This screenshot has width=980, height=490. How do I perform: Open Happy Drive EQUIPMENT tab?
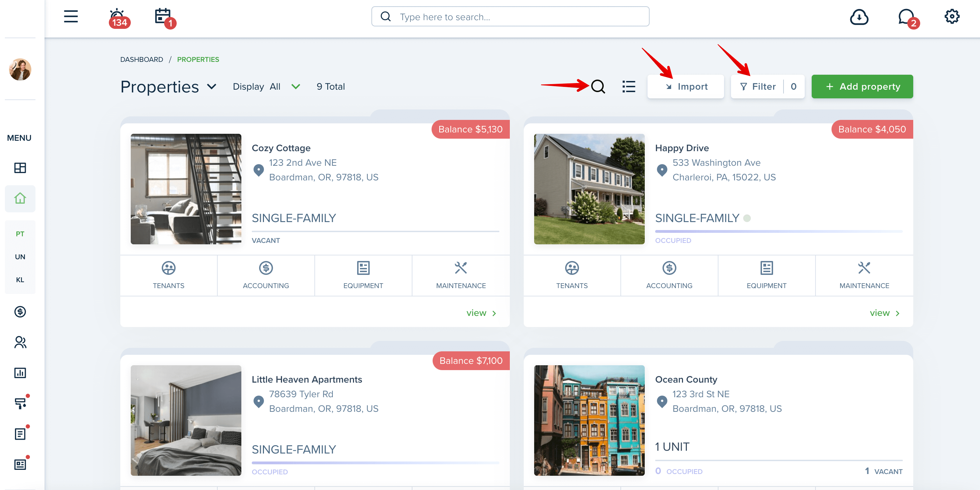pyautogui.click(x=766, y=276)
